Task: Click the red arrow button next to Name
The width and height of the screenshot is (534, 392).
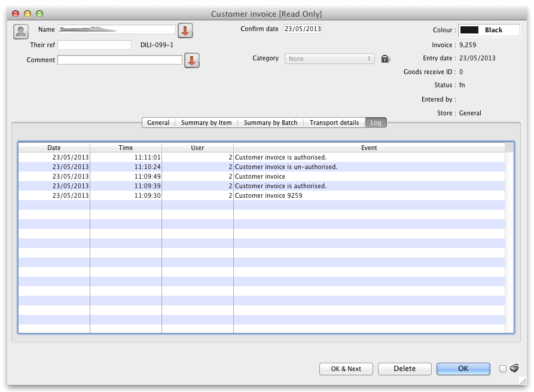Action: pos(185,30)
